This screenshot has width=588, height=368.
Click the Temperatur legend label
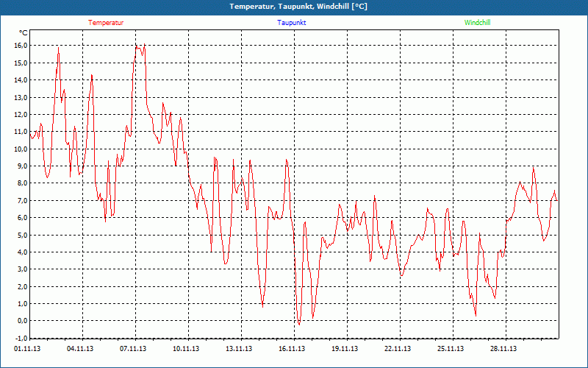click(x=106, y=23)
